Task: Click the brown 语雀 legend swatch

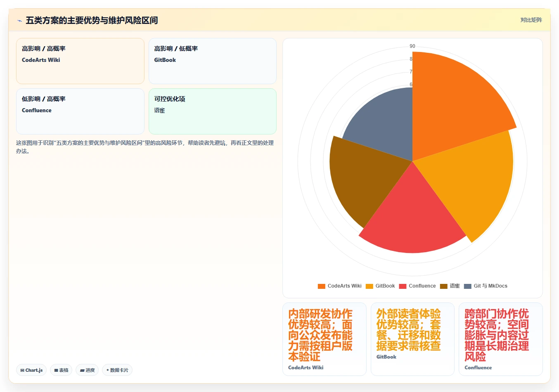Action: pyautogui.click(x=444, y=286)
